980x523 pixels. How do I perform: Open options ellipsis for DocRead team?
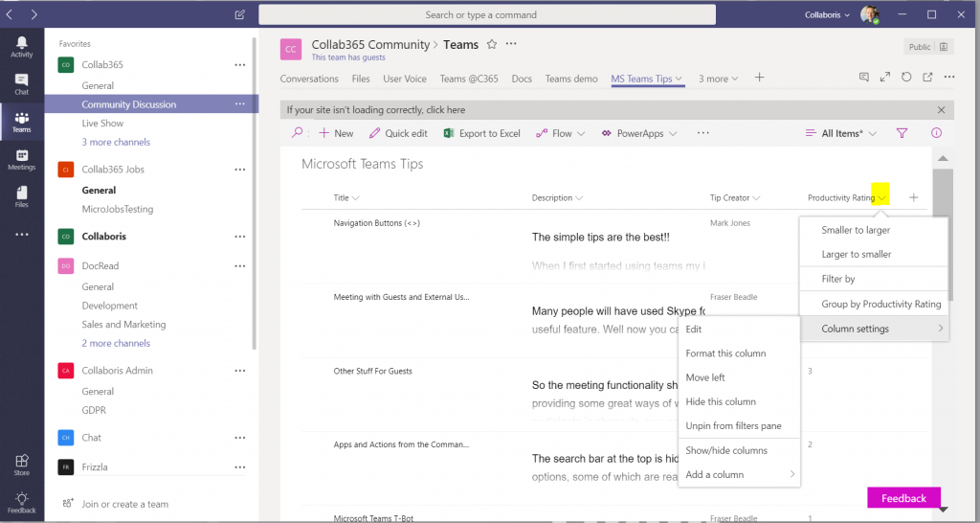click(240, 266)
